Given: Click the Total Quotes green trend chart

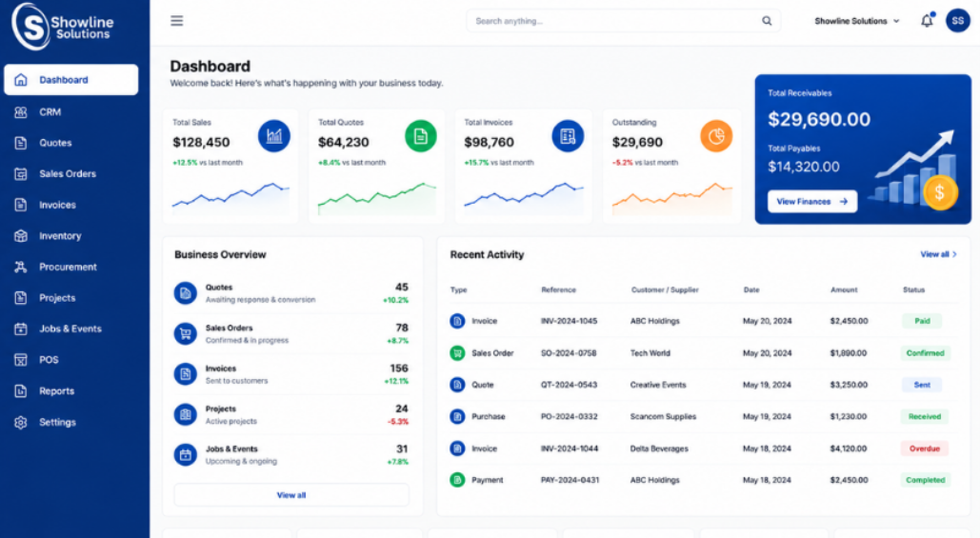Looking at the screenshot, I should point(377,197).
